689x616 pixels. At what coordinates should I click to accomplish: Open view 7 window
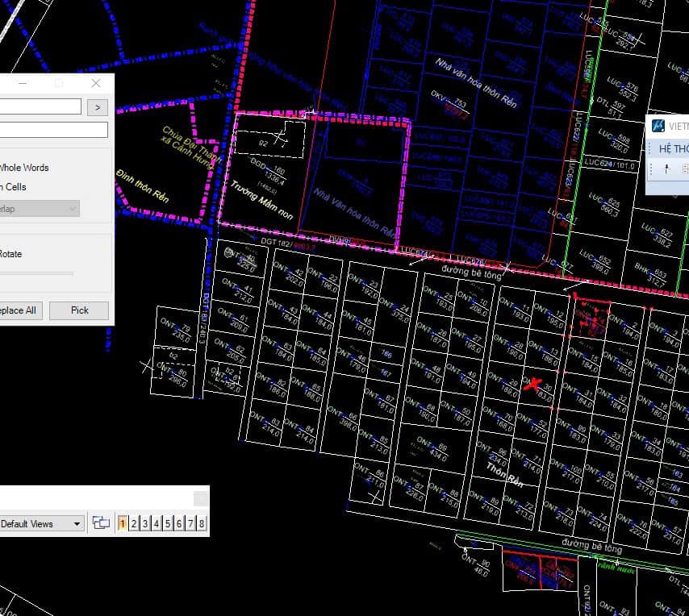[x=190, y=523]
